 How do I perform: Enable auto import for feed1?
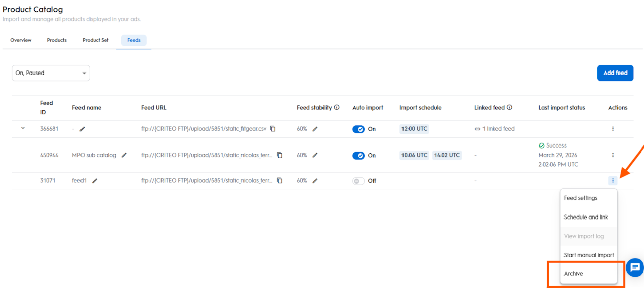coord(358,181)
